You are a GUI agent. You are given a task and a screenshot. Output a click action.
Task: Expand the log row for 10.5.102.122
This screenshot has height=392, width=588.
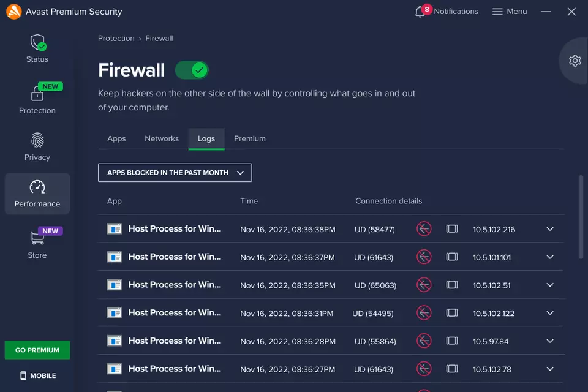point(550,313)
